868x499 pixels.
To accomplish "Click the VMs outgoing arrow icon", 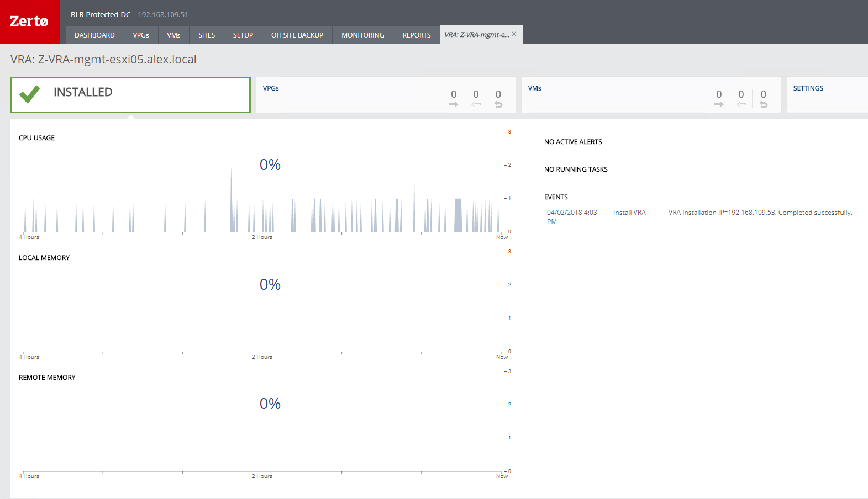I will pos(719,104).
